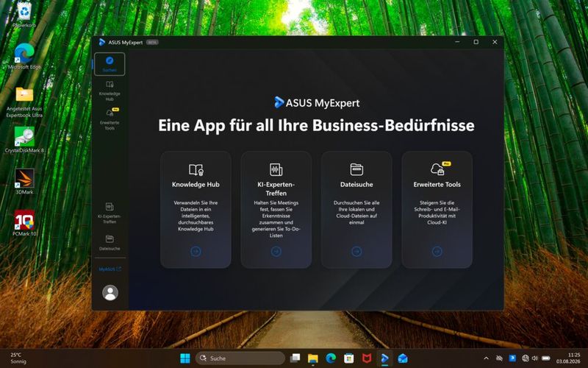Click the Dateisuche card description text
The height and width of the screenshot is (368, 588).
[356, 213]
